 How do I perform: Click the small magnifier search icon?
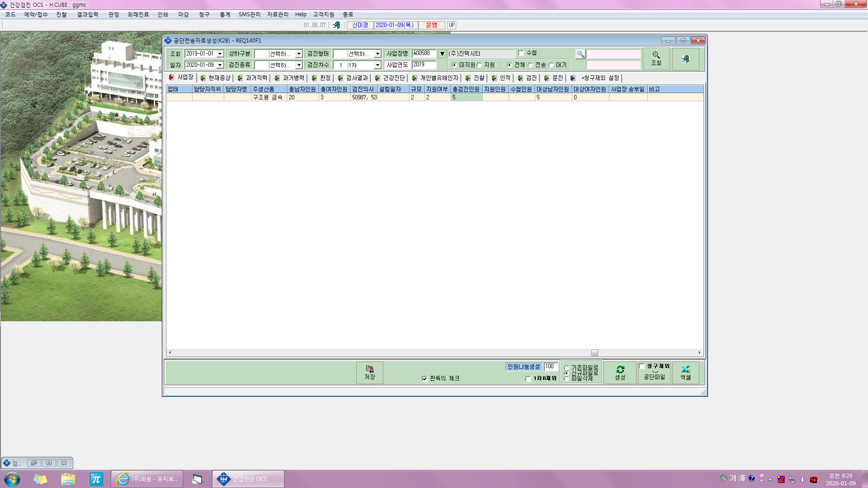click(x=580, y=54)
